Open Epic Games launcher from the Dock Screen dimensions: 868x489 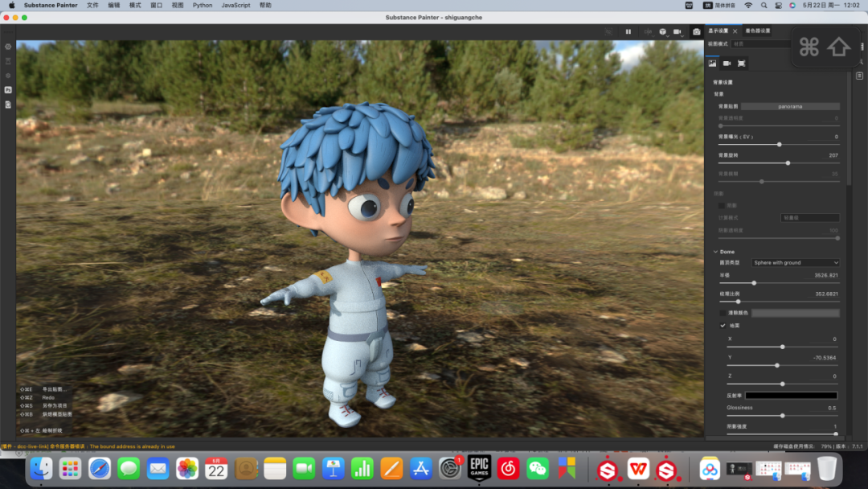pyautogui.click(x=479, y=467)
